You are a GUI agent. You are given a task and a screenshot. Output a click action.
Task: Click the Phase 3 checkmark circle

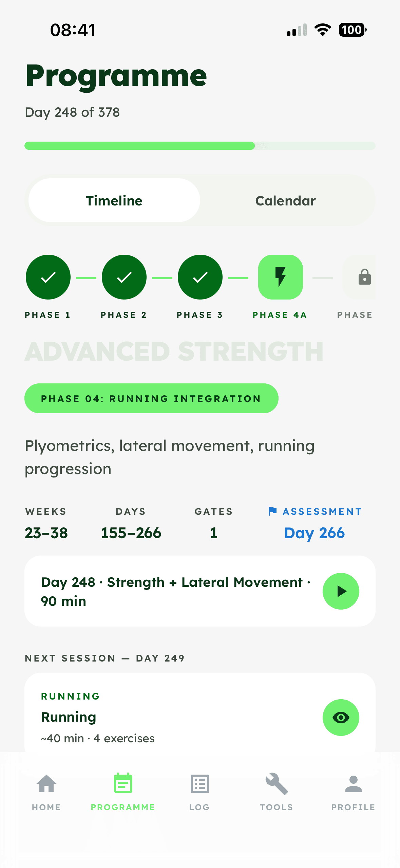tap(199, 277)
